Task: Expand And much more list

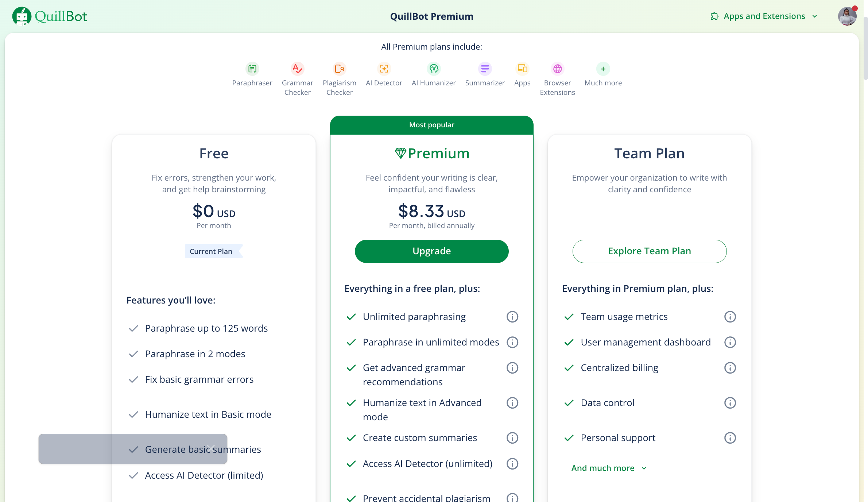Action: tap(609, 468)
